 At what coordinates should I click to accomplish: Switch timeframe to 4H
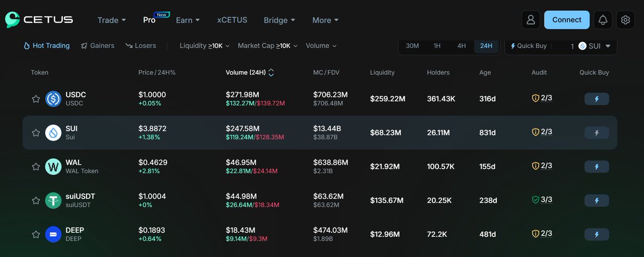[461, 46]
